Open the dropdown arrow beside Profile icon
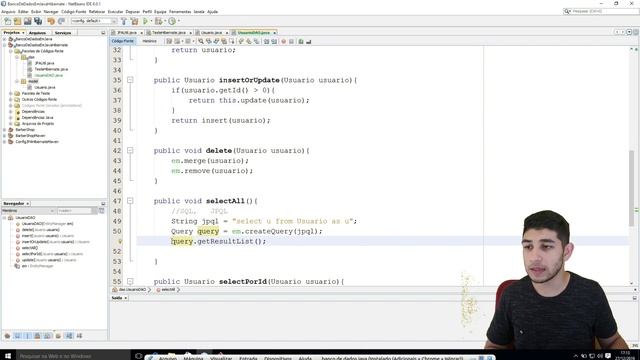Viewport: 640px width, 360px height. 179,21
